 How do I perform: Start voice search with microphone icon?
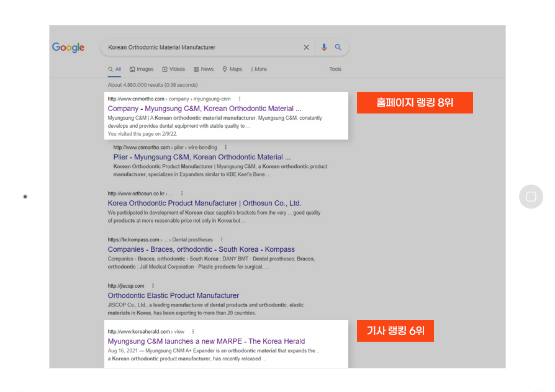324,47
